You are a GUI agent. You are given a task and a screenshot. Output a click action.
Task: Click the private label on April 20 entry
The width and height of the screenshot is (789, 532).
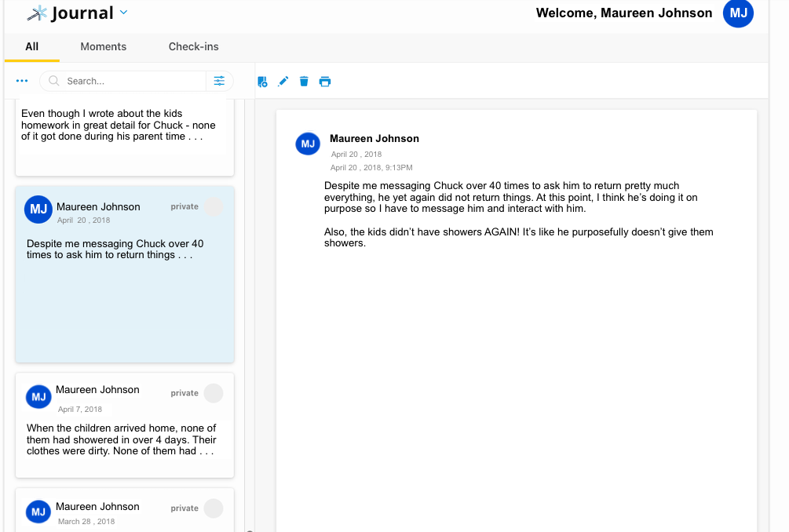[184, 206]
